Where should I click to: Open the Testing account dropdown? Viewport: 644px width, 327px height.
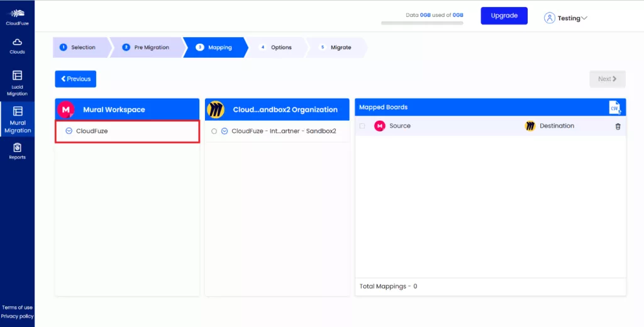tap(572, 18)
